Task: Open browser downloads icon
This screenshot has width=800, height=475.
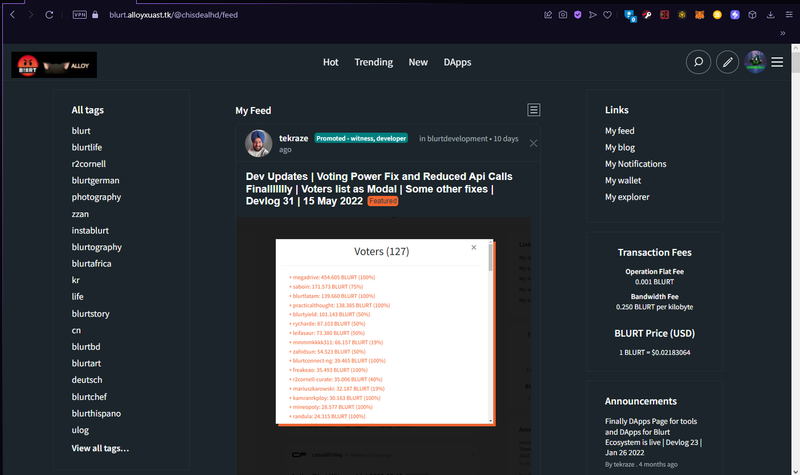Action: point(770,15)
